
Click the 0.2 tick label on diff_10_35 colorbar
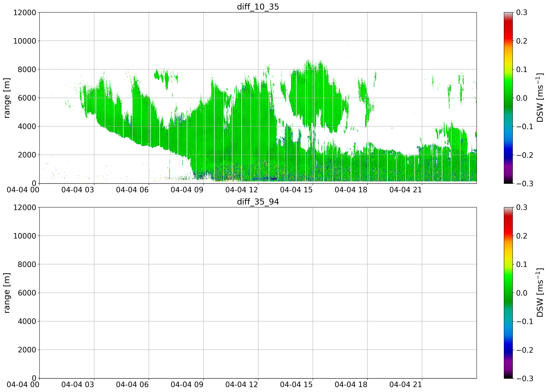pyautogui.click(x=522, y=41)
